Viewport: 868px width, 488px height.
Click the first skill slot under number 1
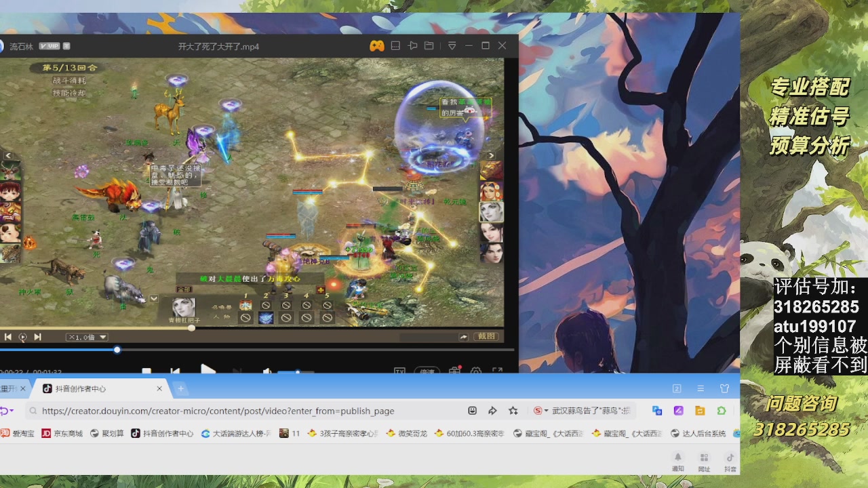[245, 306]
